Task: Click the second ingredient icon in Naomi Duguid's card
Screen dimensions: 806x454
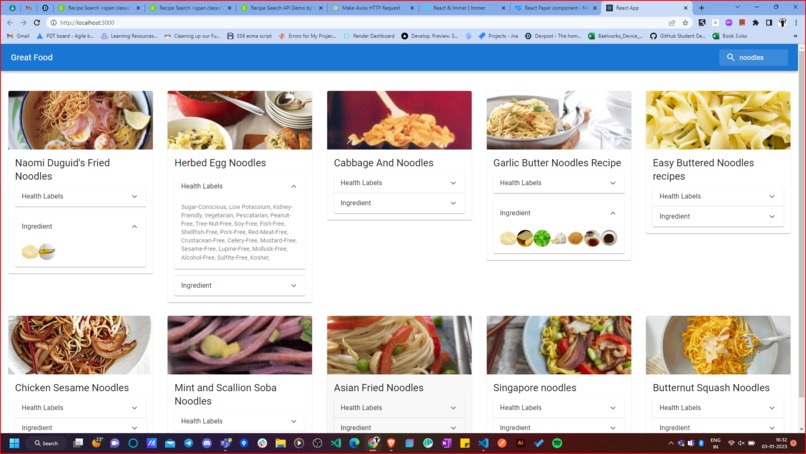Action: tap(47, 251)
